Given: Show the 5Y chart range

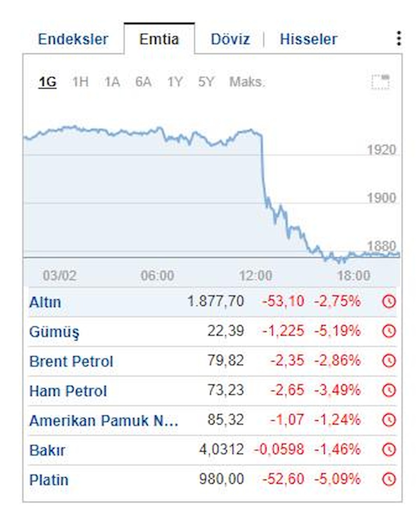Looking at the screenshot, I should point(206,82).
